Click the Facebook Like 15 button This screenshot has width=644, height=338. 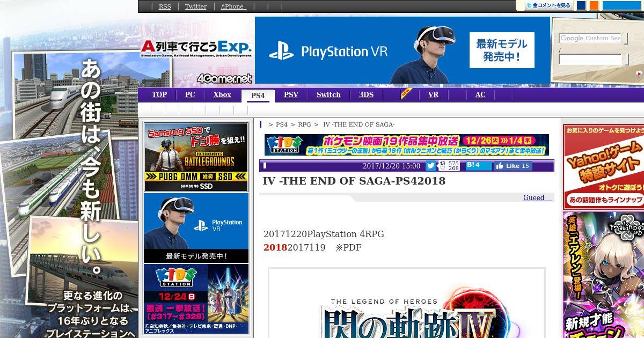tap(513, 166)
